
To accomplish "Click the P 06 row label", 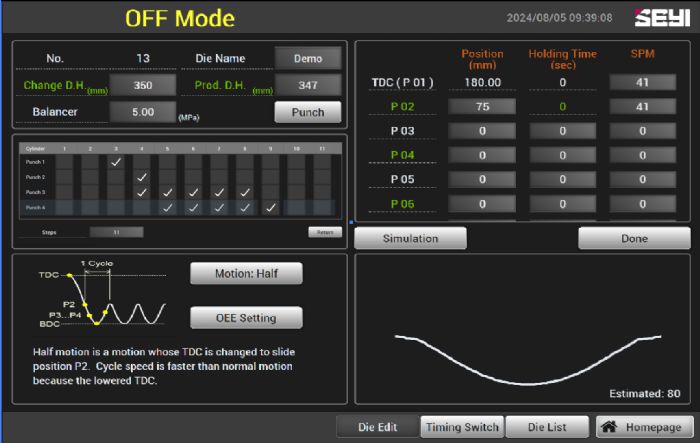I will pos(403,204).
